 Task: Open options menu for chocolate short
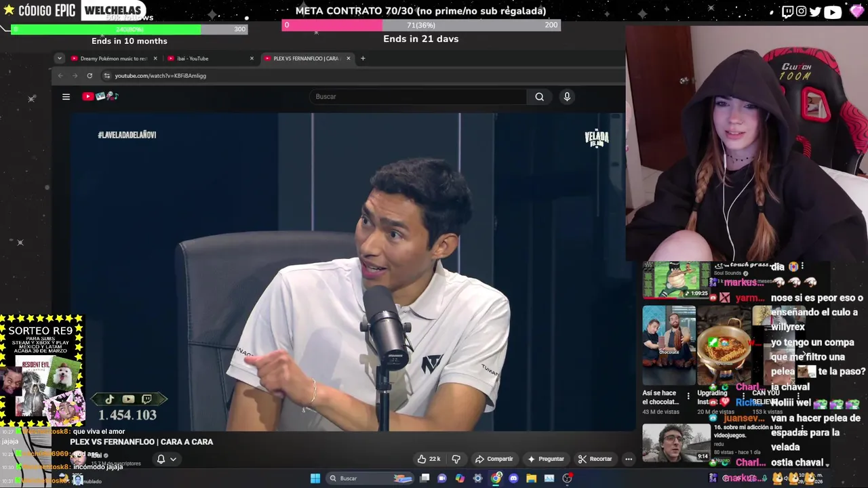click(x=688, y=396)
